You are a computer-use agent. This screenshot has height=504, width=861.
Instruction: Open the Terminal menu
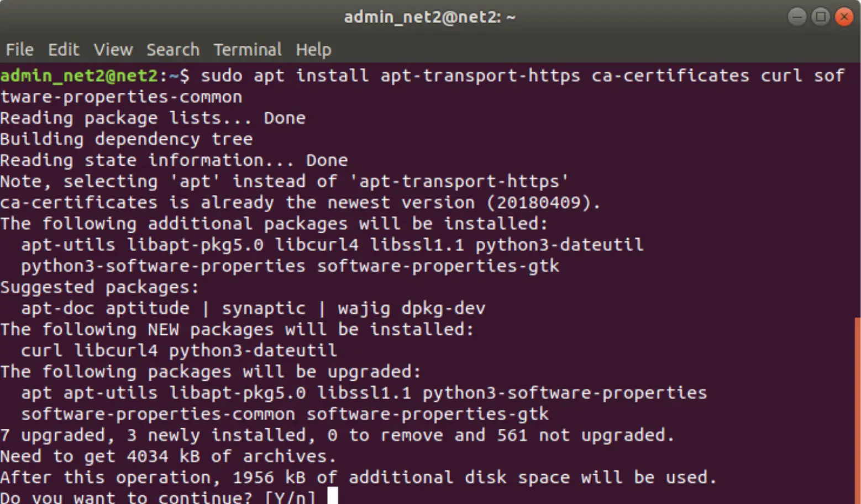pyautogui.click(x=248, y=50)
